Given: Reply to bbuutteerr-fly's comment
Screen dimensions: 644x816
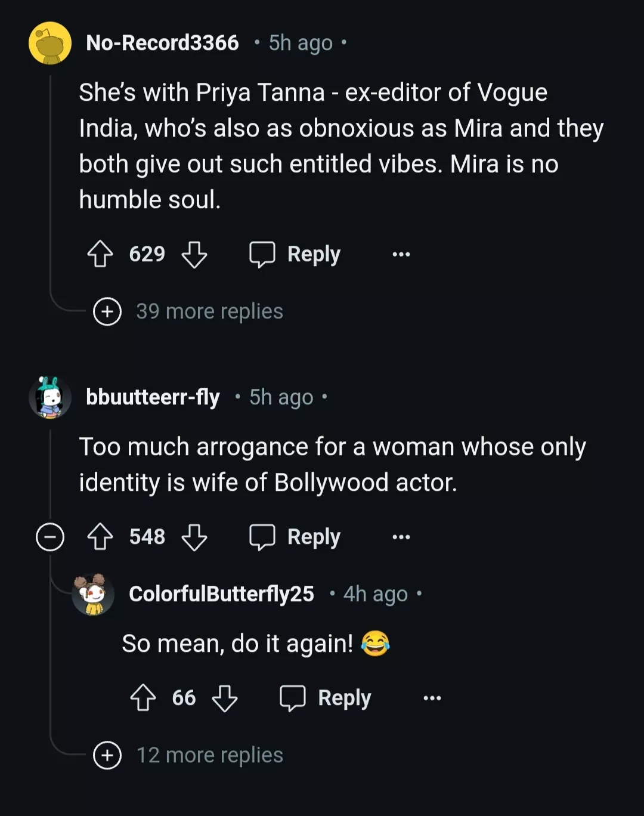Looking at the screenshot, I should coord(295,537).
